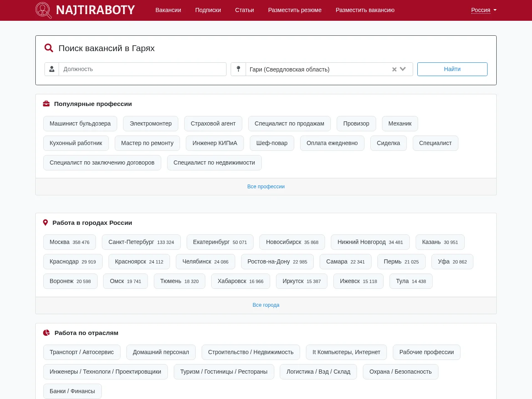532x399 pixels.
Task: Select Логистика / Вэд / Склад industry
Action: point(318,372)
